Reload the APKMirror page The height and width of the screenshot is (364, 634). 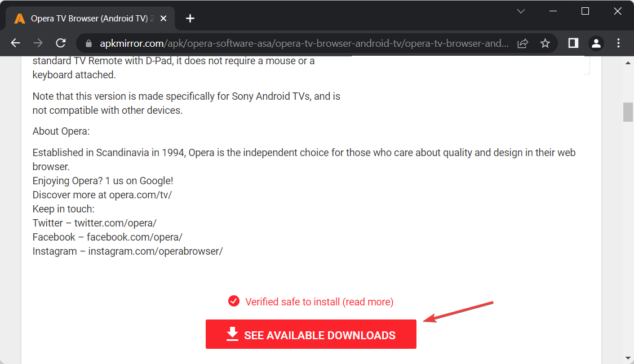(61, 43)
